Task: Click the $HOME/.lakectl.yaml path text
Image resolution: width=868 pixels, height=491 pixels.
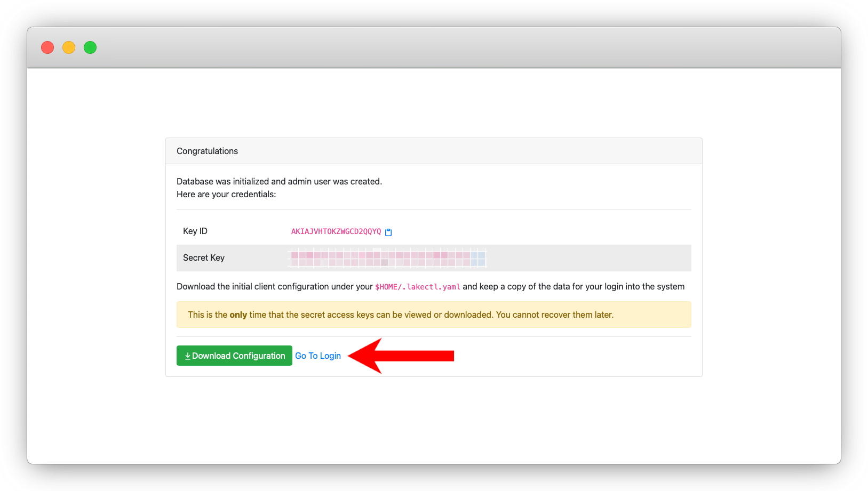Action: tap(418, 287)
